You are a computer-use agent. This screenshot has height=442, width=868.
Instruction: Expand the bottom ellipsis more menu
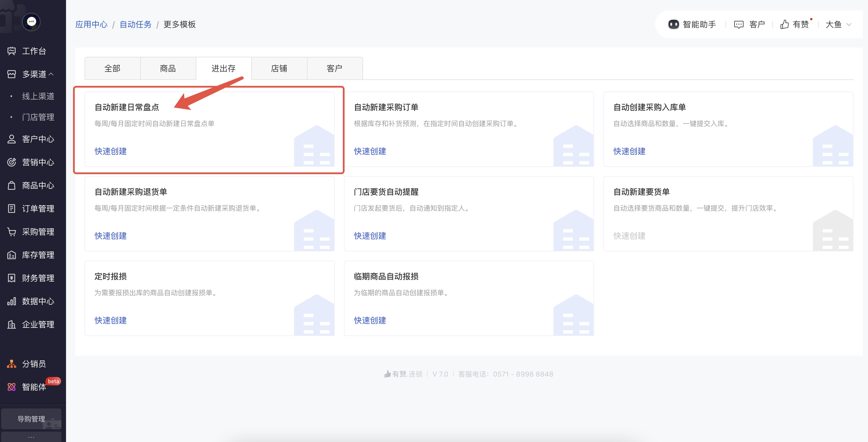(31, 437)
